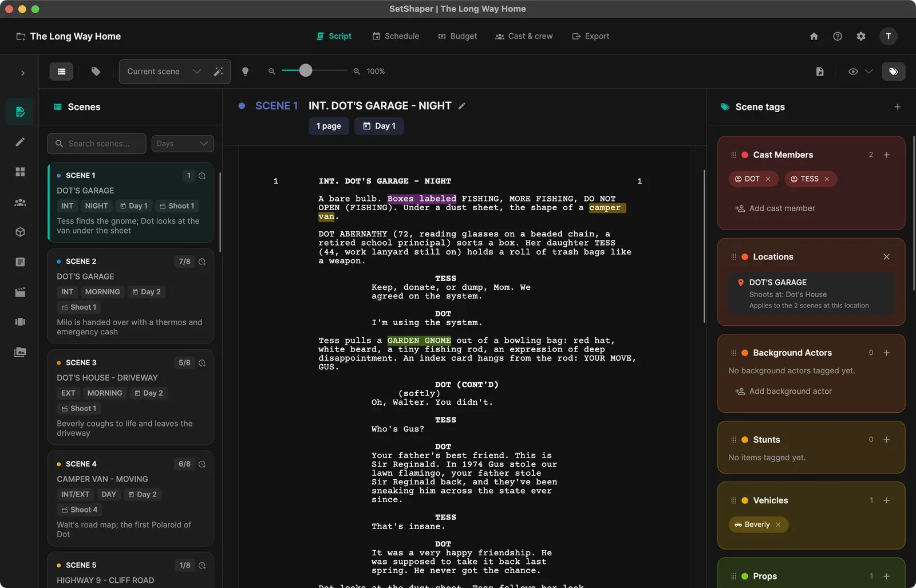Click Add cast member
Screen dimensions: 916x588
(x=775, y=208)
